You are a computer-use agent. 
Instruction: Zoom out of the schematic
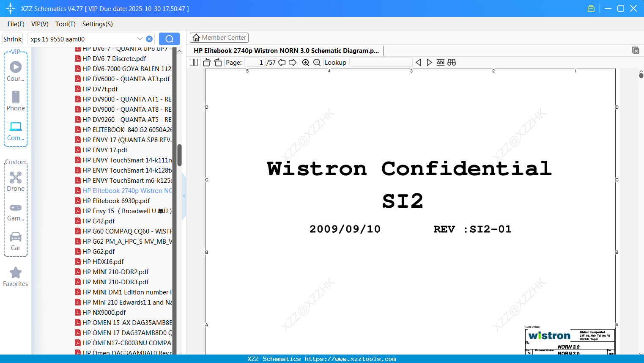[x=317, y=62]
